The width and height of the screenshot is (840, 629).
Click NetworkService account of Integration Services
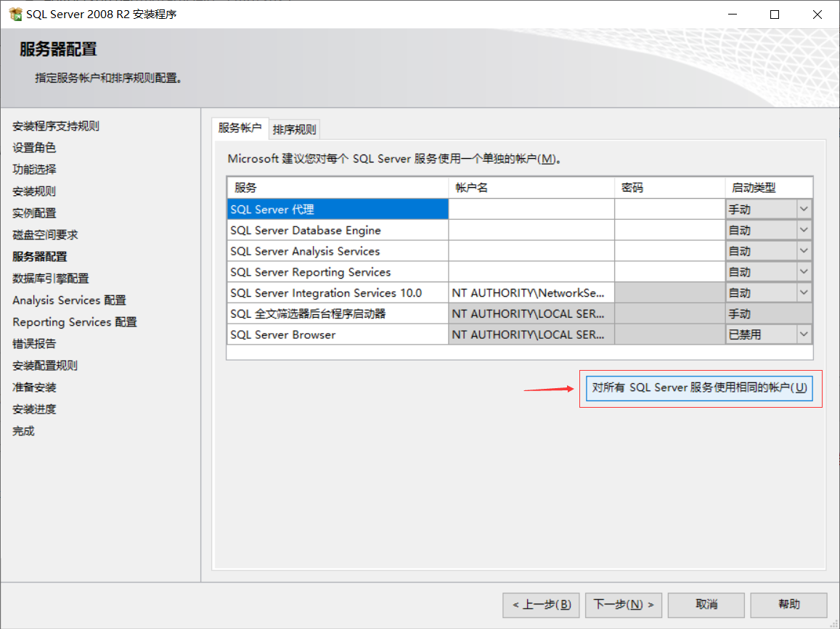tap(531, 293)
